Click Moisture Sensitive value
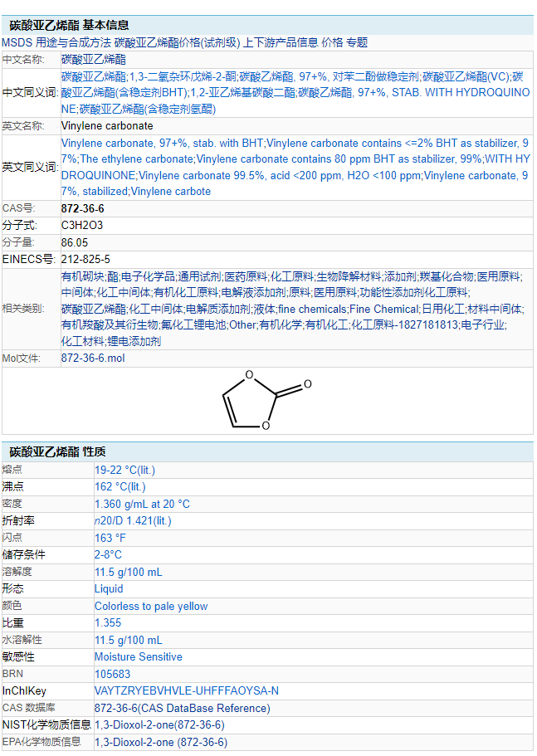537x756 pixels. pos(139,656)
